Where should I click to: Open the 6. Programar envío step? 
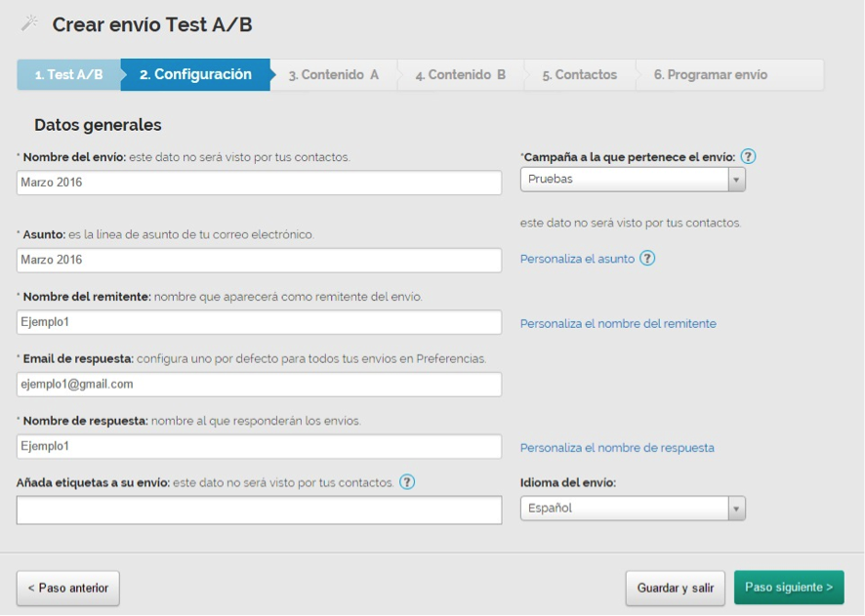click(710, 75)
